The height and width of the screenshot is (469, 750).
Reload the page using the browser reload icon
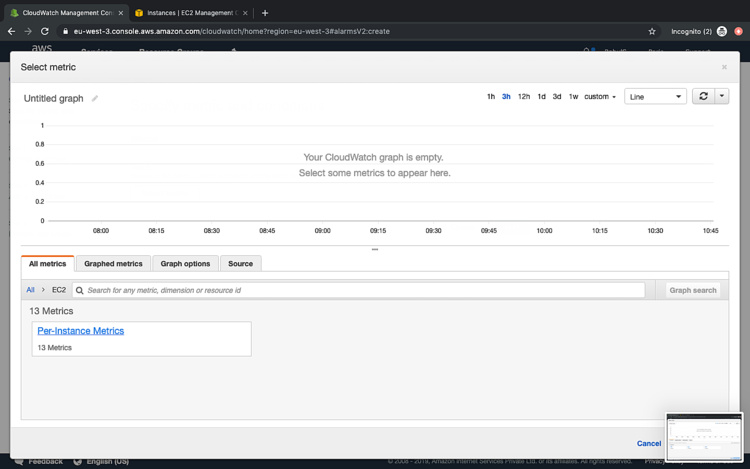[45, 31]
